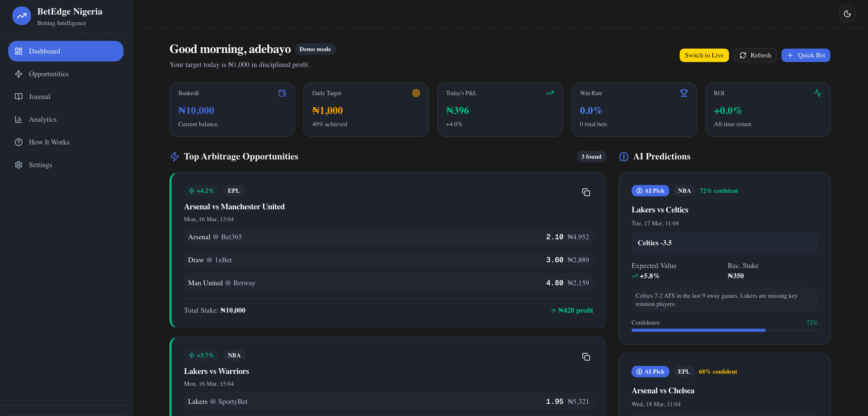Copy the Lakers vs Warriors arbitrage details
Image resolution: width=868 pixels, height=416 pixels.
(x=586, y=357)
